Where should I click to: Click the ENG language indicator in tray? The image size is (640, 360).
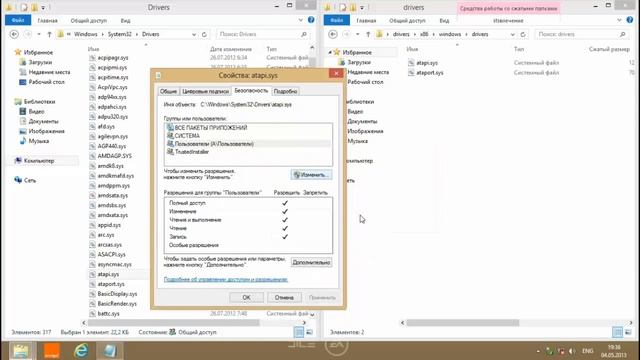[x=588, y=351]
